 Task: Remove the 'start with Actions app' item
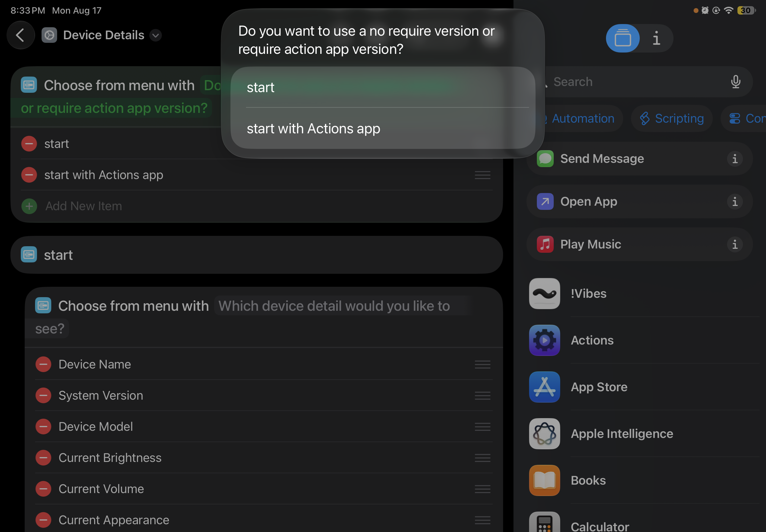click(29, 175)
